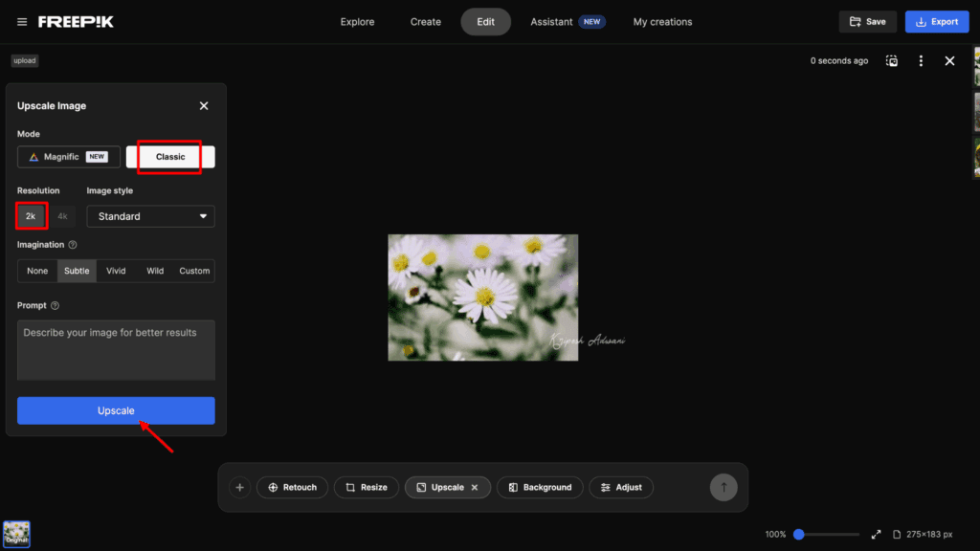980x551 pixels.
Task: Set Imagination to Vivid
Action: tap(116, 271)
